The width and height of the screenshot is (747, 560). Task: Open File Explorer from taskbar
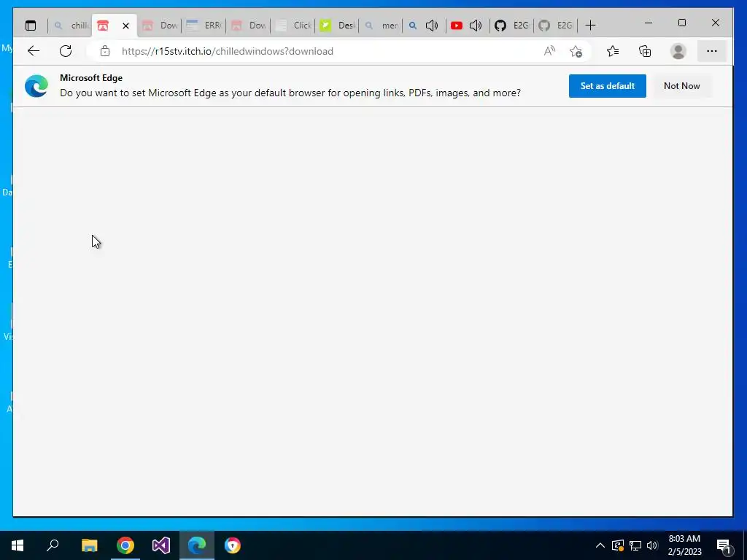tap(89, 545)
